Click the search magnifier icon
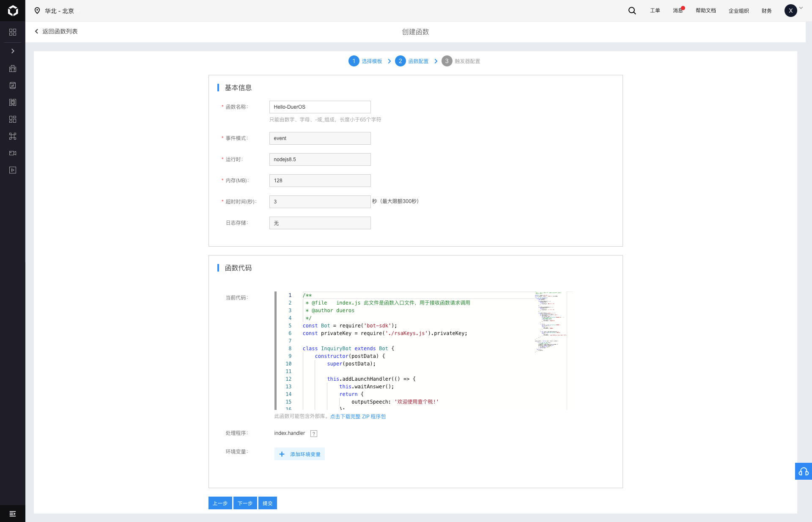The width and height of the screenshot is (812, 522). click(x=632, y=11)
